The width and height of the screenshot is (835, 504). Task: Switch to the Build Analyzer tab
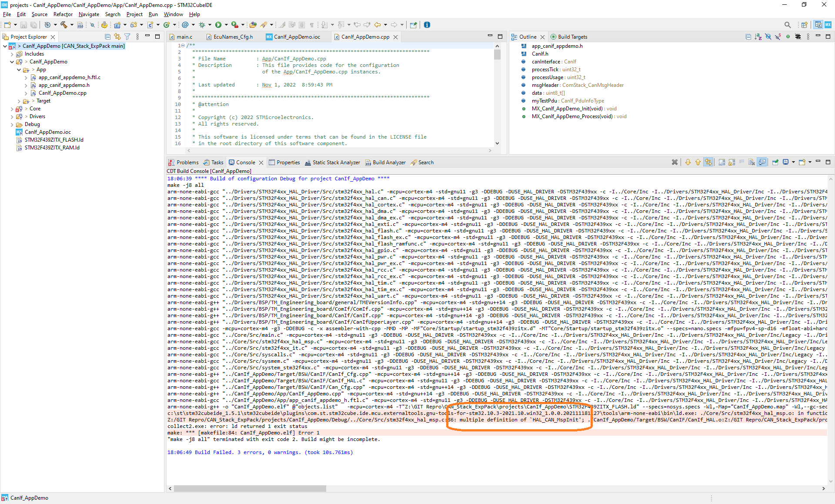tap(385, 162)
